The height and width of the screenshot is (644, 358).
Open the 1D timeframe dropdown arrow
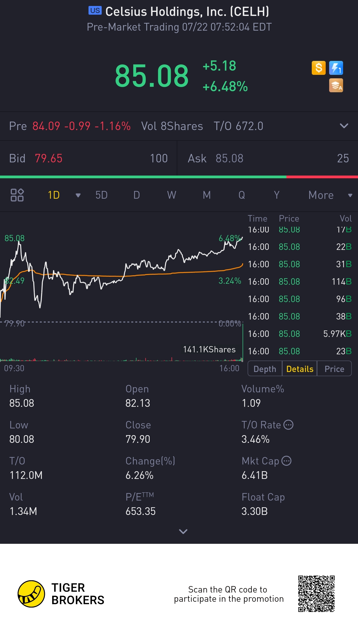coord(78,195)
